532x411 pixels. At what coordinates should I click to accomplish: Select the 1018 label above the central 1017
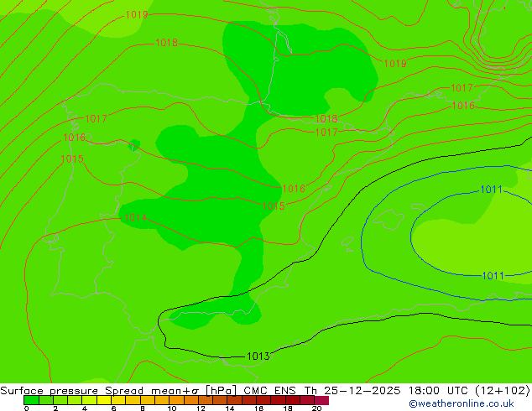pyautogui.click(x=326, y=119)
